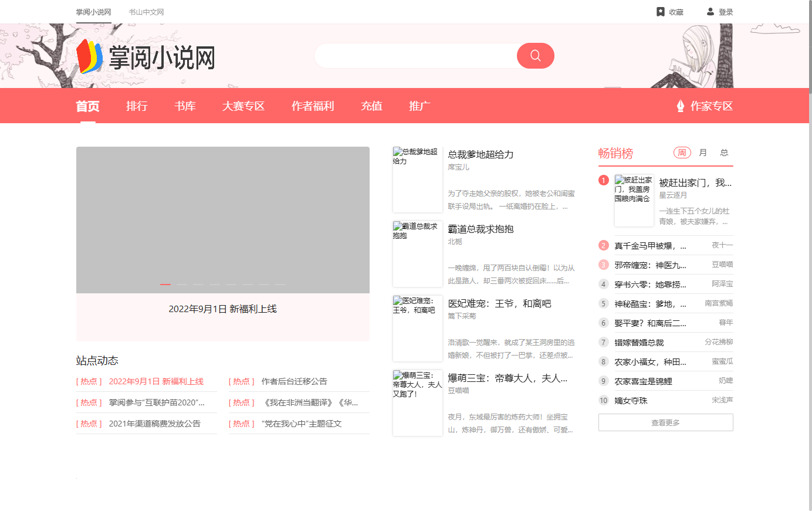Open the 排行 navigation item
Image resolution: width=812 pixels, height=511 pixels.
[137, 106]
